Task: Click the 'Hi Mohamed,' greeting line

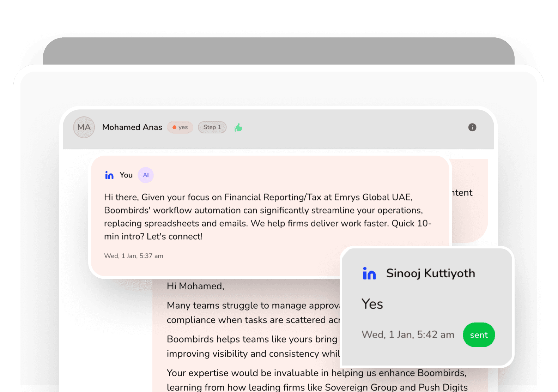Action: pos(195,286)
